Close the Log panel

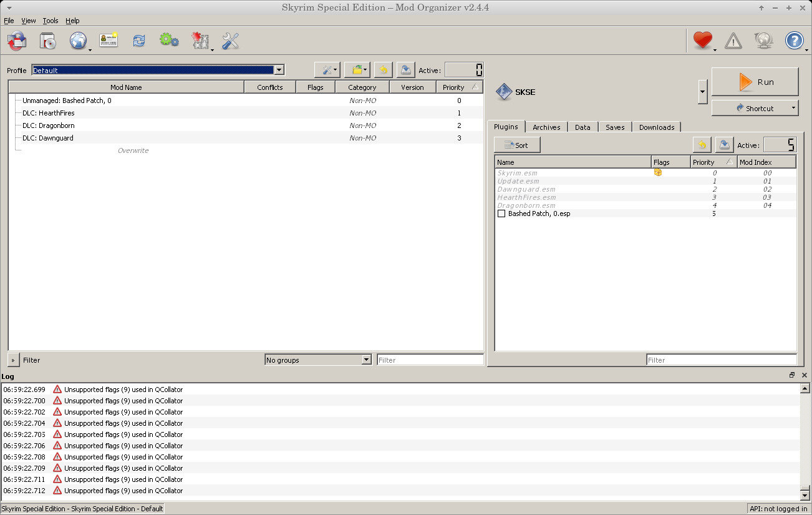(x=805, y=375)
